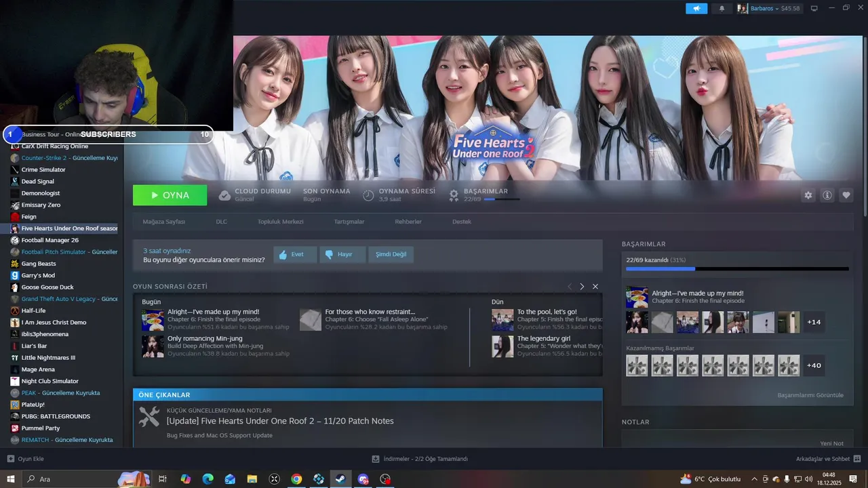Choose Hayır for the recommendation
868x488 pixels.
(x=342, y=254)
